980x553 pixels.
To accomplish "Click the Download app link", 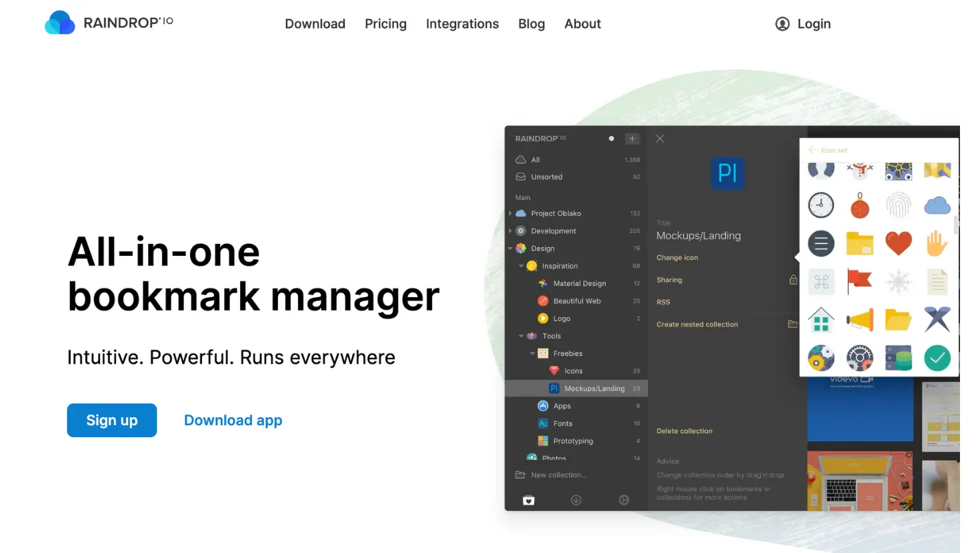I will 233,420.
